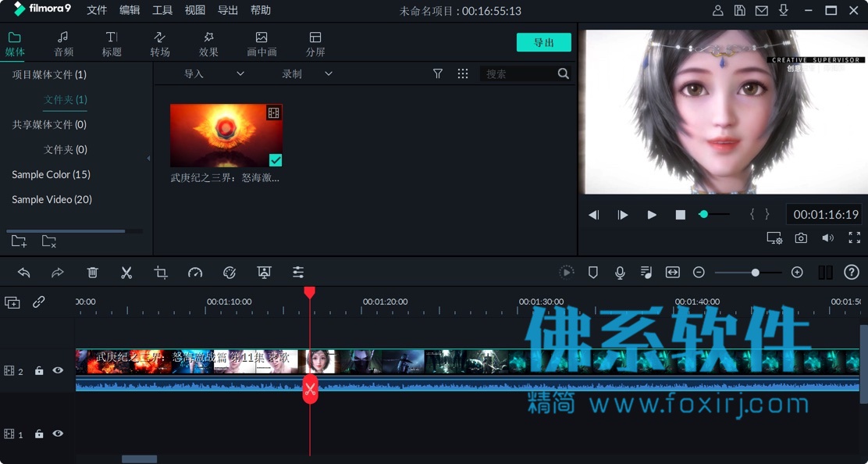Screen dimensions: 868x464
Task: Click the timeline zoom out minus button
Action: click(699, 273)
